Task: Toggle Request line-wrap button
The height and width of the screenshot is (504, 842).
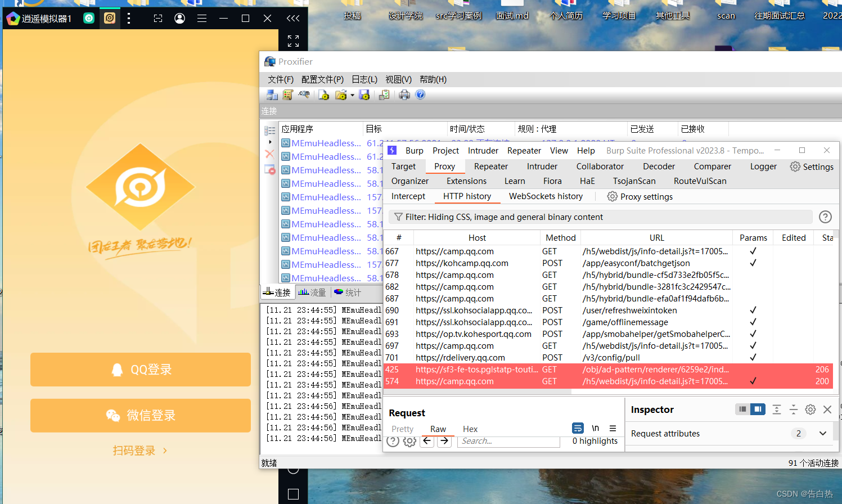Action: 578,428
